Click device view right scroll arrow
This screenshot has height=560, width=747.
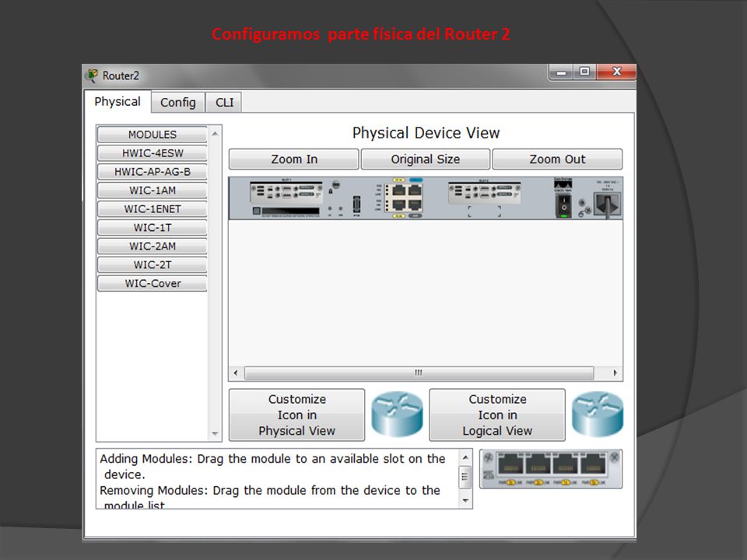(x=615, y=373)
